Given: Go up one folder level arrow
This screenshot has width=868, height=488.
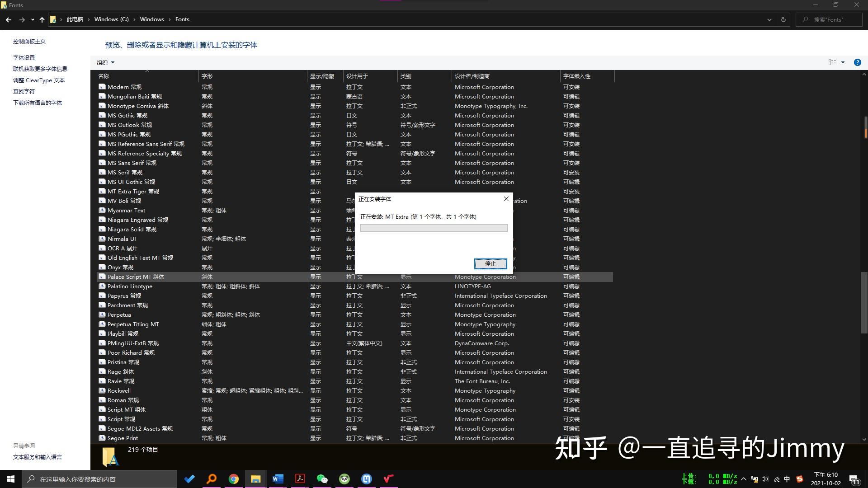Looking at the screenshot, I should (42, 19).
